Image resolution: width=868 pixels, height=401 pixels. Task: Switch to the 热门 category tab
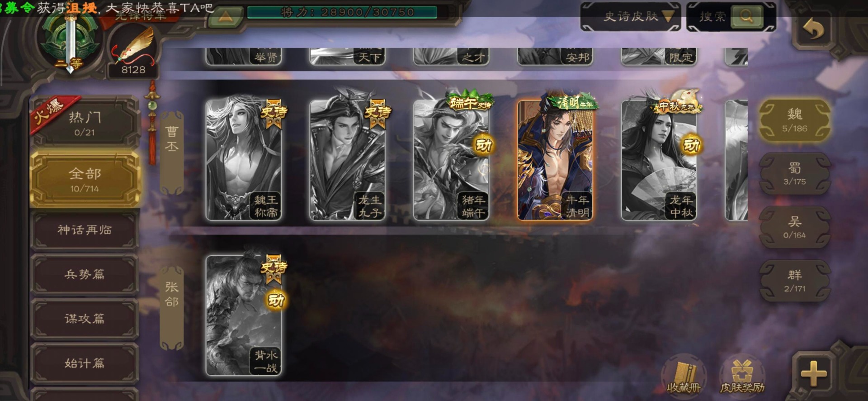coord(85,123)
